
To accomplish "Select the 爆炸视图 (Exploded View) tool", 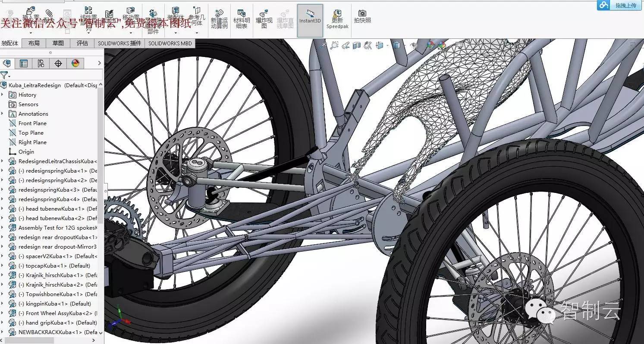I will coord(264,18).
